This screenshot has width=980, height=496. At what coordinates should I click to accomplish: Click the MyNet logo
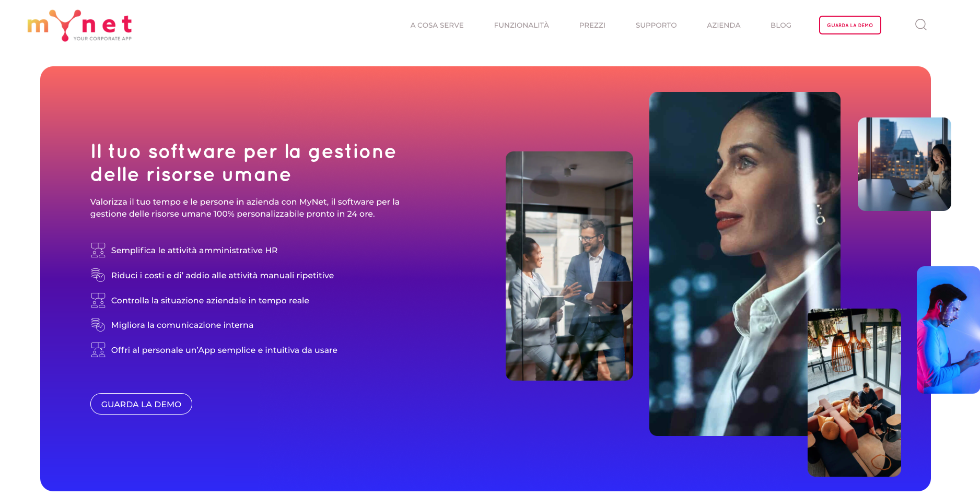click(79, 25)
